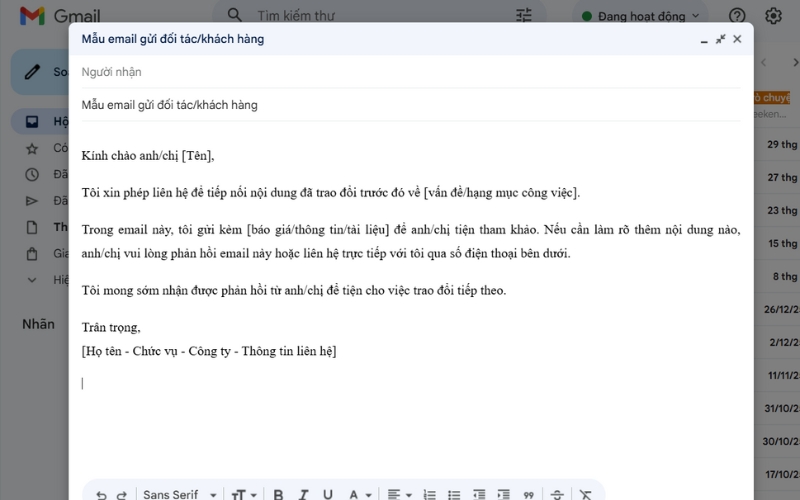Toggle italic formatting
This screenshot has height=500, width=800.
(304, 494)
